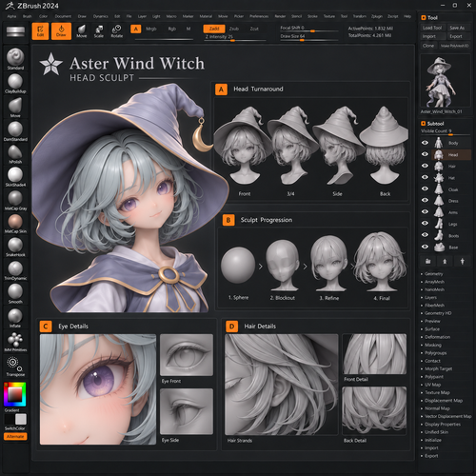Select the Base subtool row
Screen dimensions: 476x476
[x=446, y=247]
